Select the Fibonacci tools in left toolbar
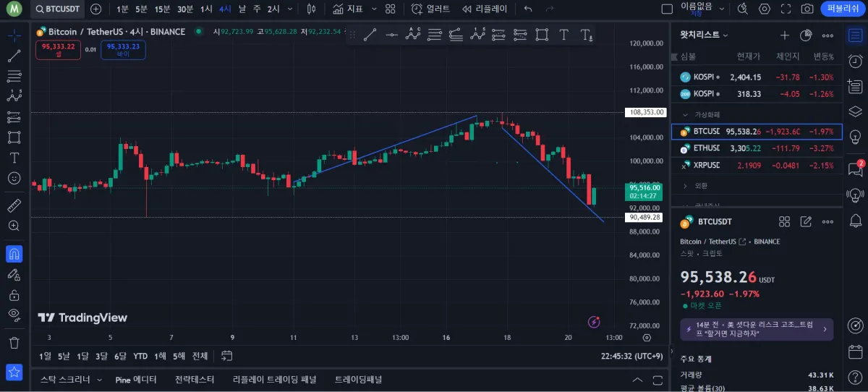Screen dimensions: 868x392 14,76
